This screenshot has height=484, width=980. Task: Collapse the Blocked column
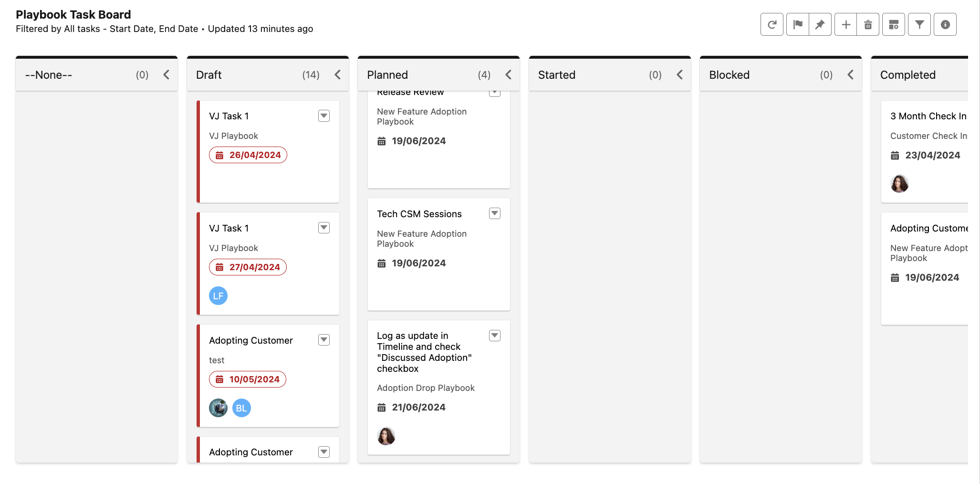(x=851, y=75)
